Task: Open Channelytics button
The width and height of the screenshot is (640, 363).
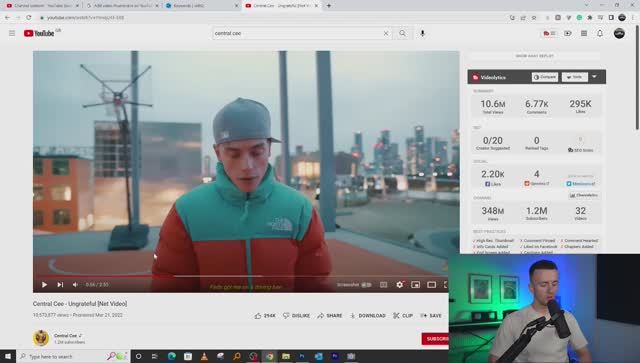Action: coord(584,196)
